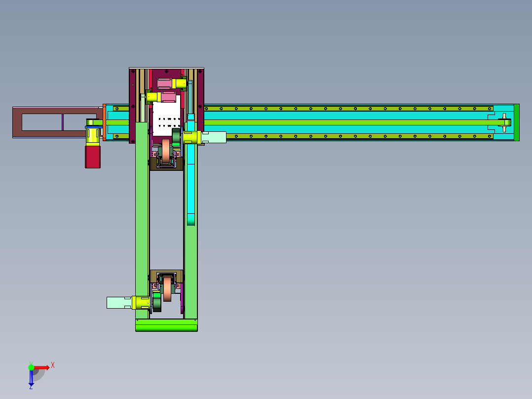Pick the dark green end cap of long rail

tap(517, 122)
